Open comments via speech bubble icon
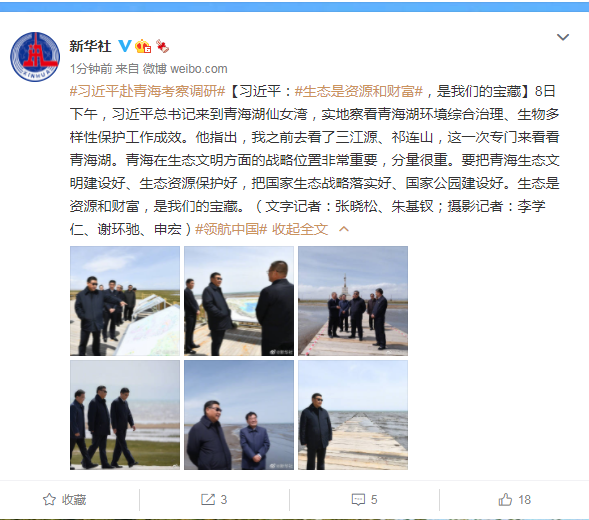Image resolution: width=589 pixels, height=520 pixels. click(x=358, y=499)
